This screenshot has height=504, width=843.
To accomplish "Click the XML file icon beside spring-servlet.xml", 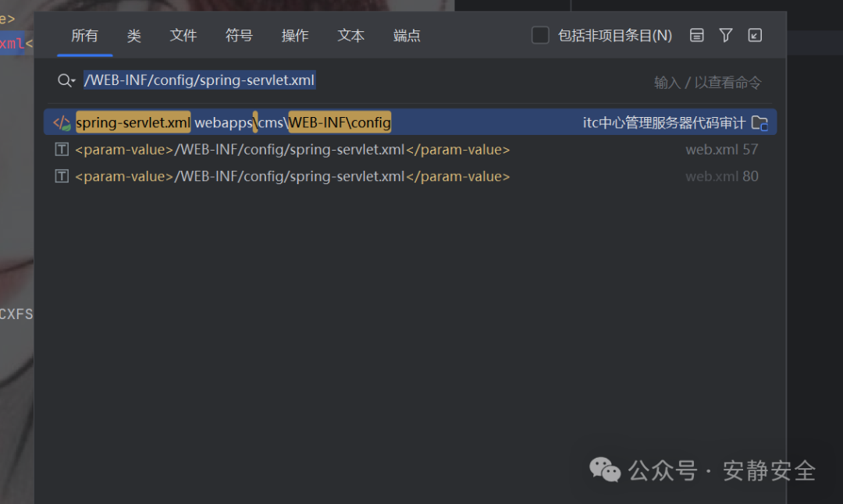I will (62, 122).
